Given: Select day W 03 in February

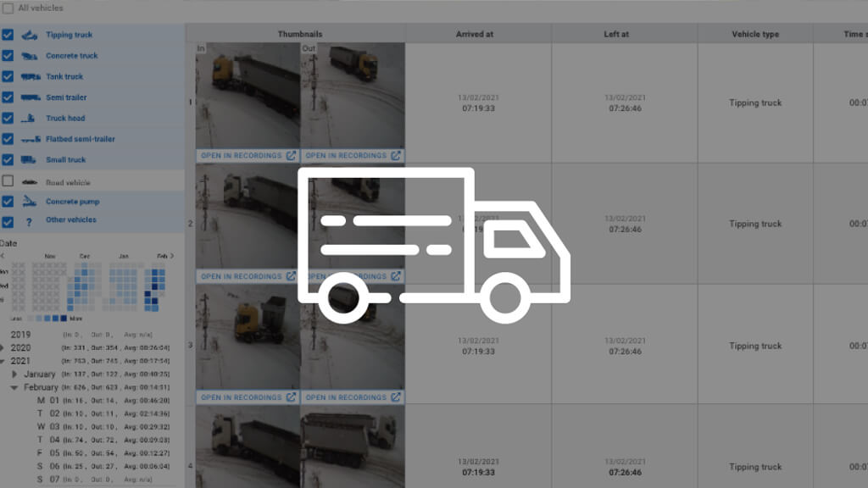Looking at the screenshot, I should pos(103,427).
